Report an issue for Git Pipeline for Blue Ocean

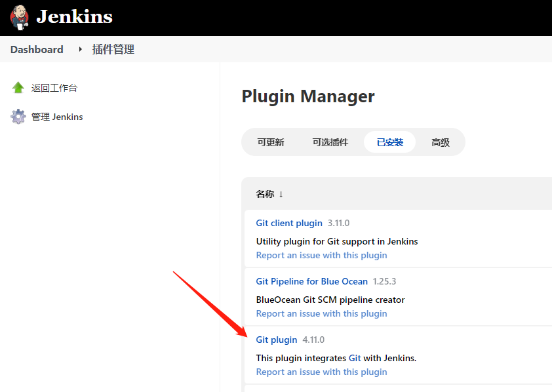[321, 313]
